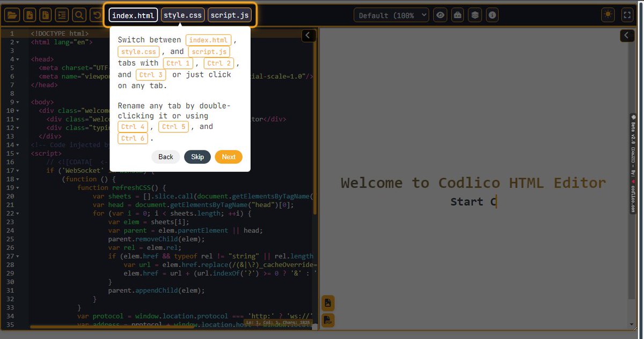Image resolution: width=644 pixels, height=339 pixels.
Task: Save preview as image icon
Action: pos(328,303)
